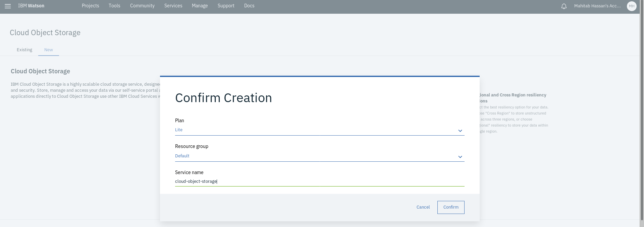Click the Cloud Object Storage page title
Viewport: 644px width, 227px height.
pos(45,32)
